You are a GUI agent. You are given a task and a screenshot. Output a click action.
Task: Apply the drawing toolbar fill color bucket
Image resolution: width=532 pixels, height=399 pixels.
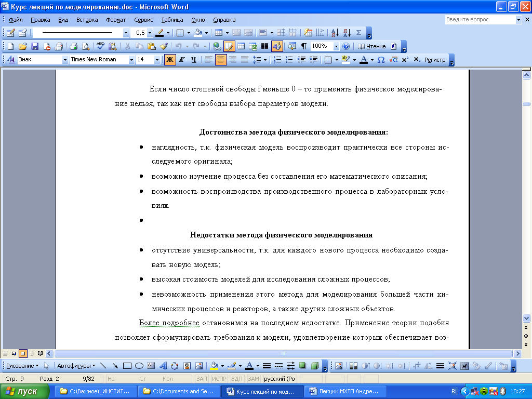click(x=214, y=366)
